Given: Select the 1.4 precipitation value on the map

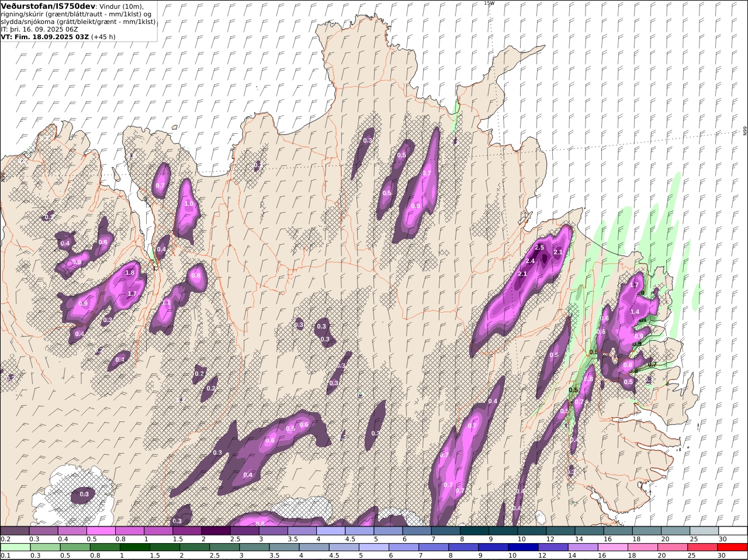Looking at the screenshot, I should [635, 312].
